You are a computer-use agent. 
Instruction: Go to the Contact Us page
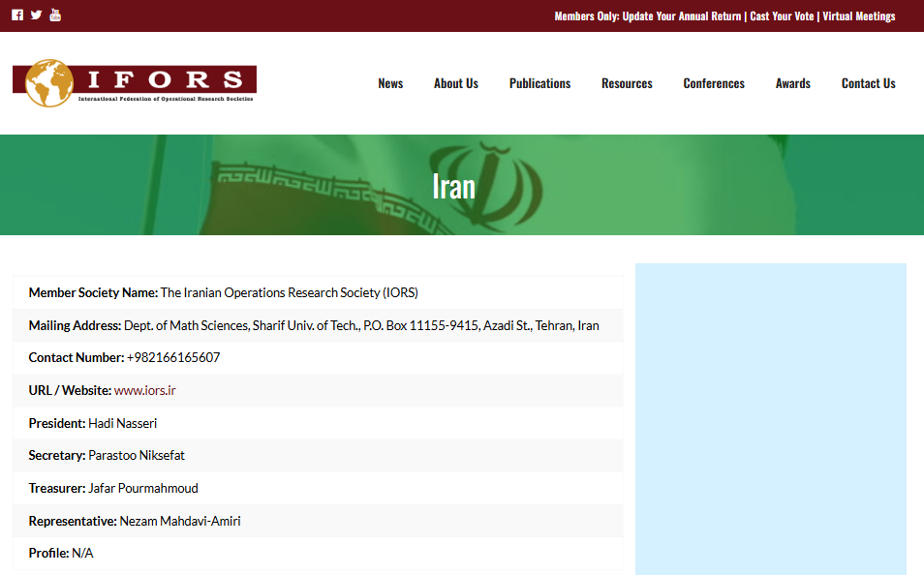pos(868,83)
